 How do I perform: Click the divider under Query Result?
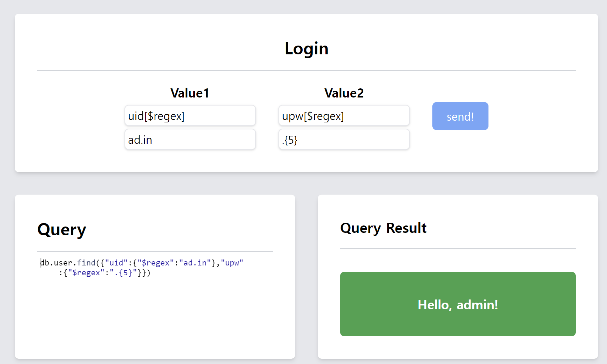click(458, 249)
